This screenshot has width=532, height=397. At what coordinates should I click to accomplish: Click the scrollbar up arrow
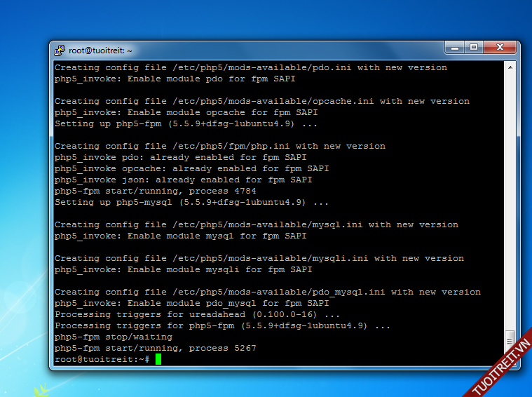(510, 67)
